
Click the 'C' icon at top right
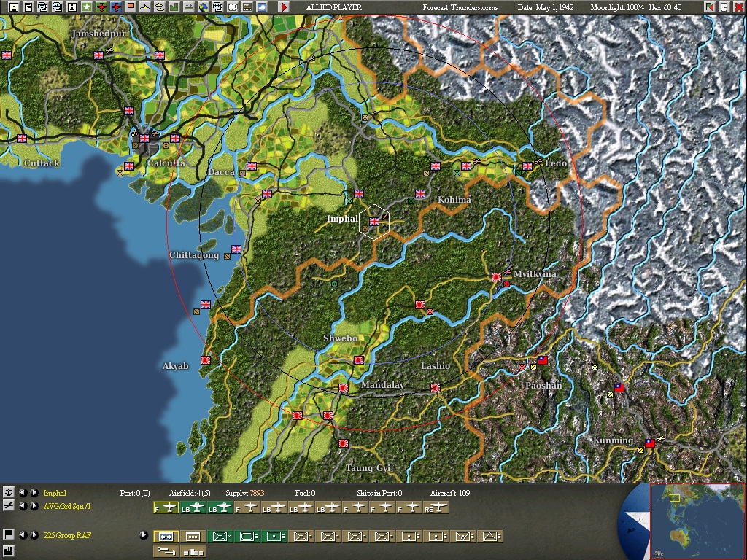(x=724, y=7)
